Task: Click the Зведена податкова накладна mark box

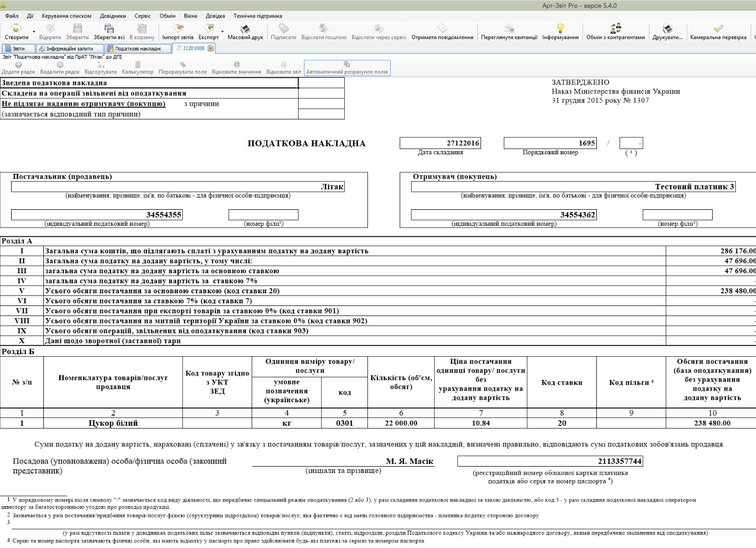Action: (x=321, y=83)
